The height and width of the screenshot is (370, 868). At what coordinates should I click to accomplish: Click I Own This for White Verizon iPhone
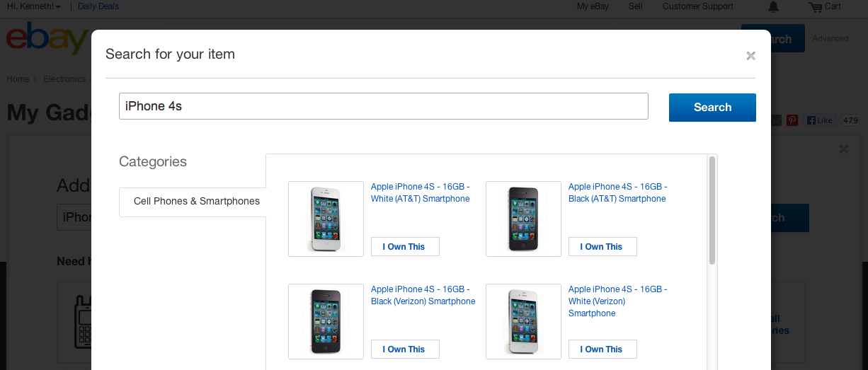pos(603,349)
